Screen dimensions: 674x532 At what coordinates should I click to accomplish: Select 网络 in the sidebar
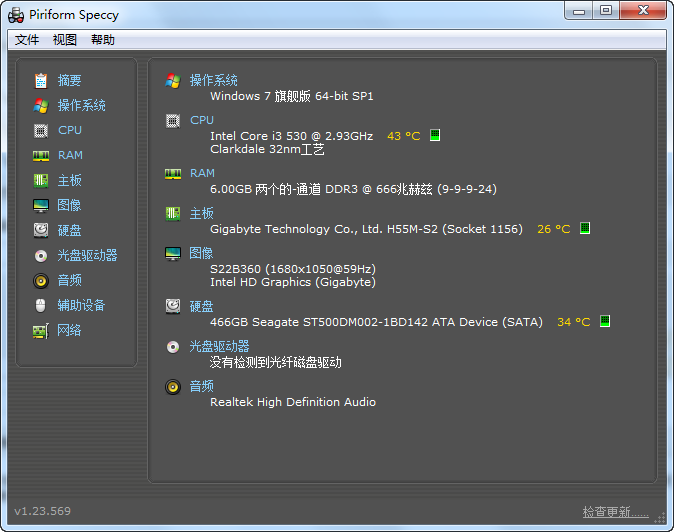click(70, 330)
